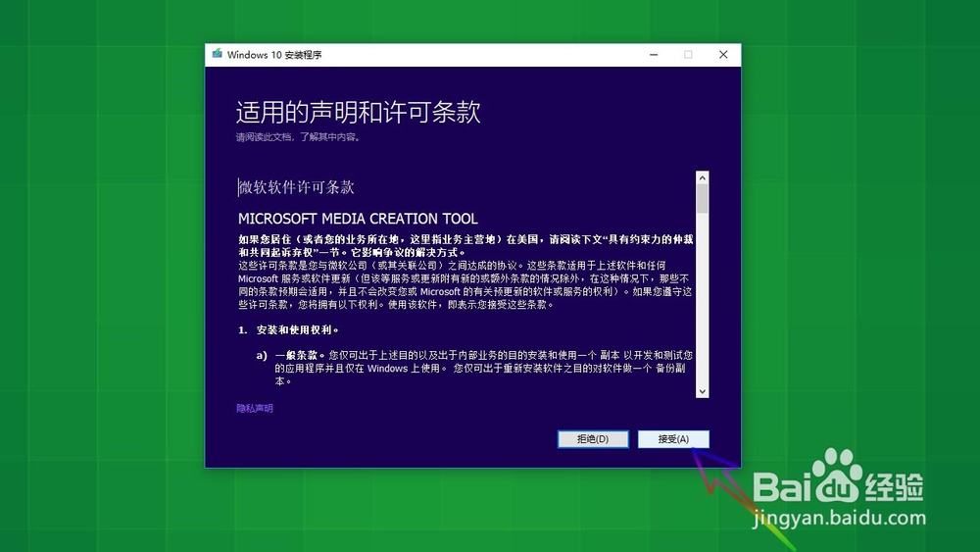
Task: Click the text MICROSOFT MEDIA CREATION TOOL
Action: pos(358,219)
